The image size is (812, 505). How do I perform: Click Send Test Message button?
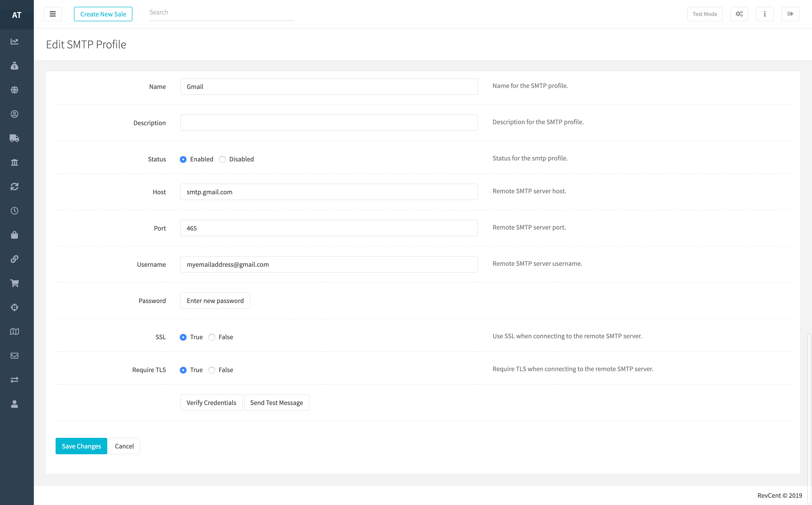click(276, 403)
